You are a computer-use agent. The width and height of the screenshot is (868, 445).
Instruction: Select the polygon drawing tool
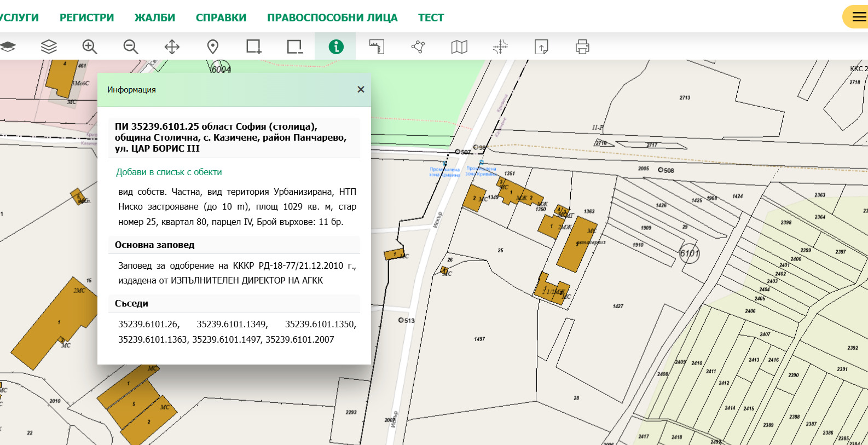coord(418,47)
